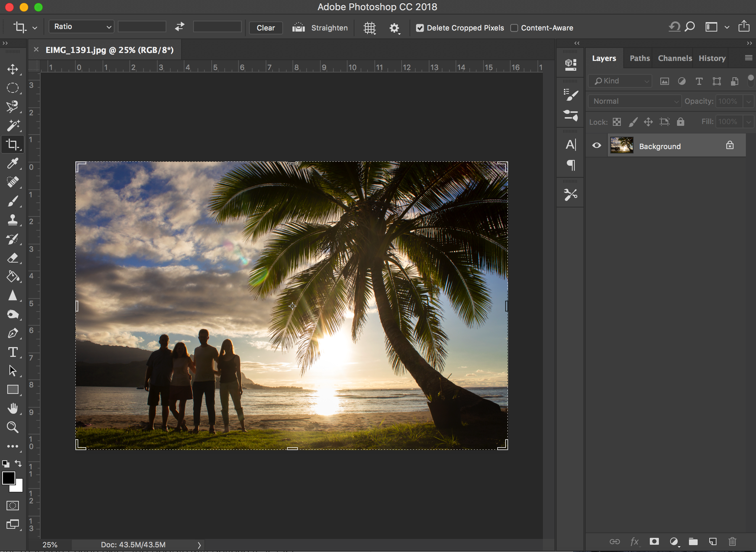Screen dimensions: 756x552
Task: Open crop overlay grid options
Action: [369, 28]
